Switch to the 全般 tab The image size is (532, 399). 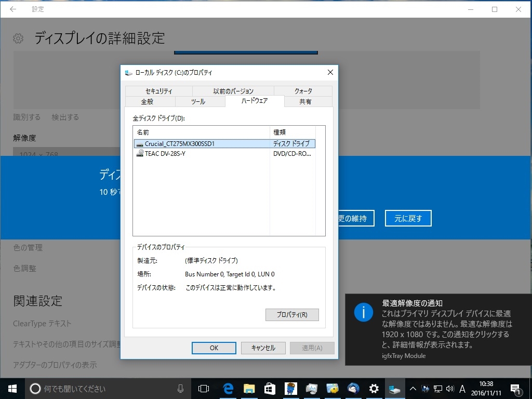click(x=147, y=101)
